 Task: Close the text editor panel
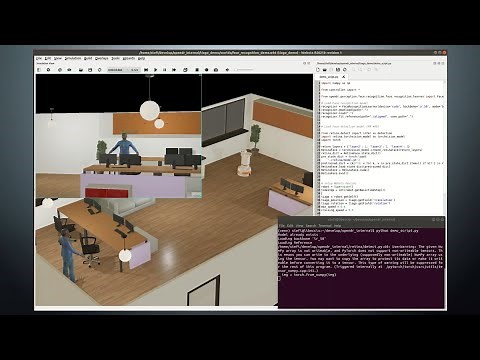tap(443, 63)
